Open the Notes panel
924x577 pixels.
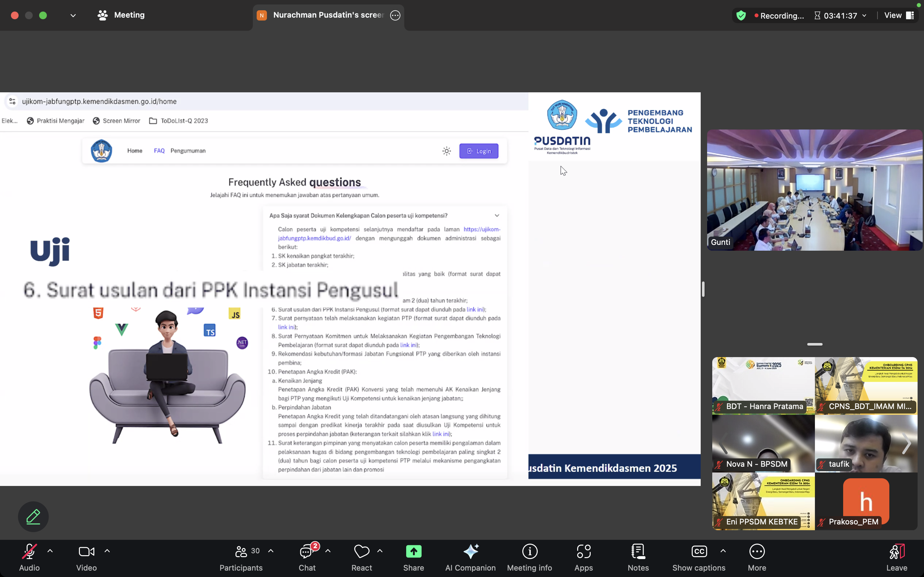click(x=638, y=557)
